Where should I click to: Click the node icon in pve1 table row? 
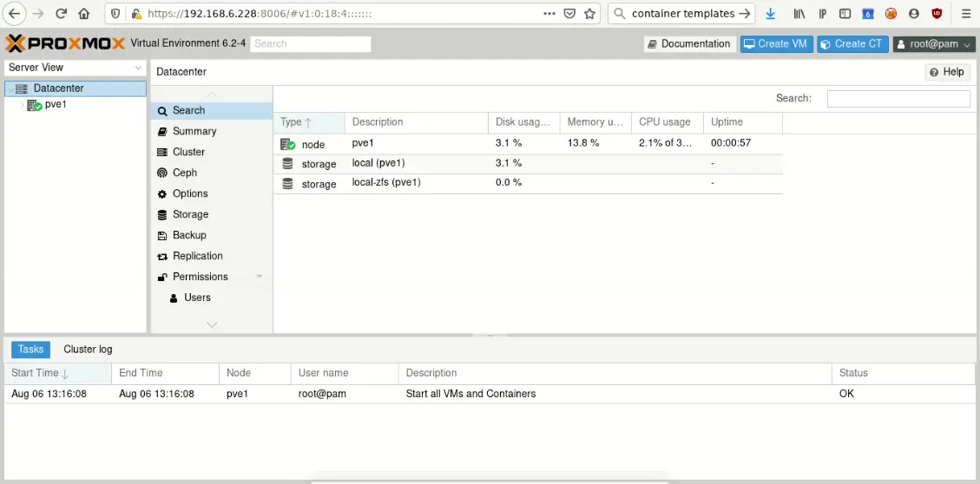pos(287,144)
